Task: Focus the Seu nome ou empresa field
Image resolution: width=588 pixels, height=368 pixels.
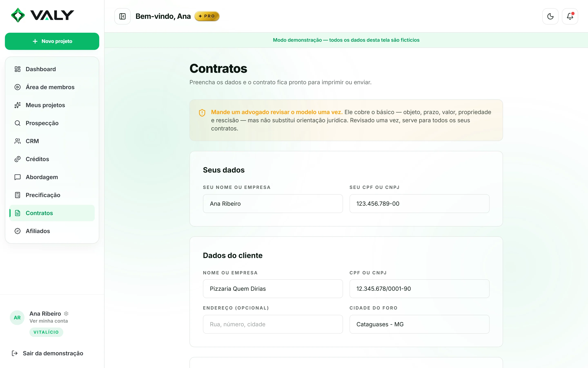Action: point(273,204)
